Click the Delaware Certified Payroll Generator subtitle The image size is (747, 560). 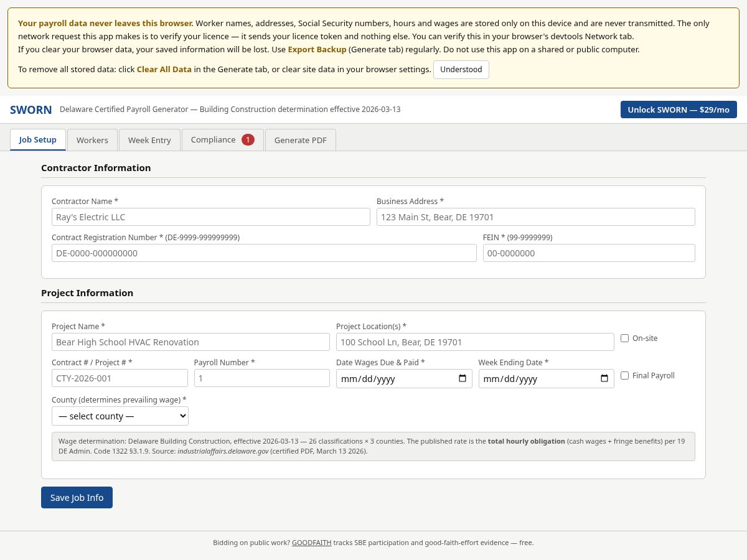pyautogui.click(x=230, y=110)
